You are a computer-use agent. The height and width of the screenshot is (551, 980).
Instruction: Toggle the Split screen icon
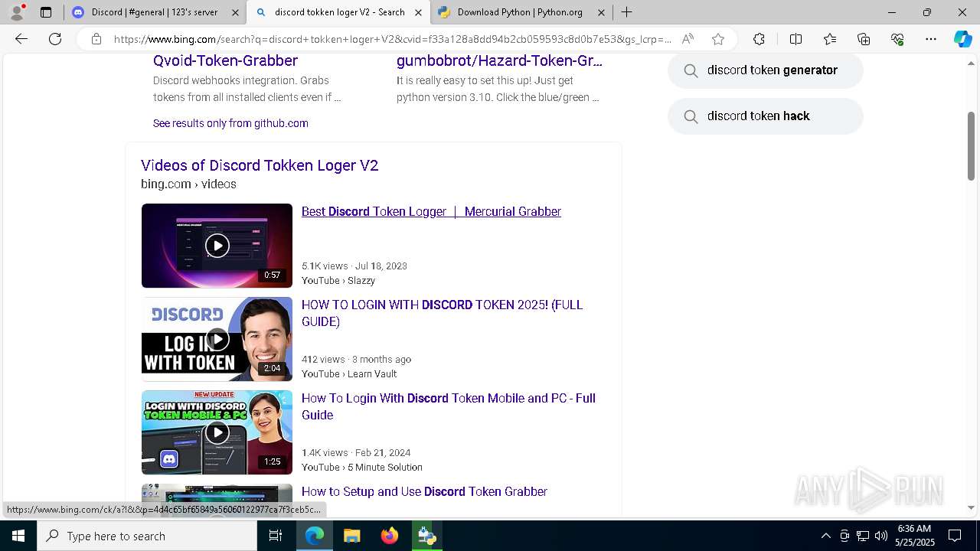[x=795, y=39]
